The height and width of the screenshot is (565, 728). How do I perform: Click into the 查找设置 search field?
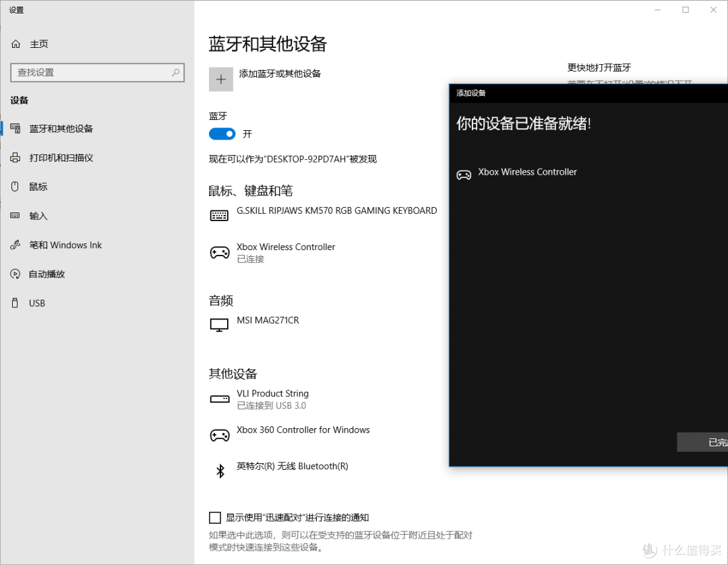tap(98, 72)
